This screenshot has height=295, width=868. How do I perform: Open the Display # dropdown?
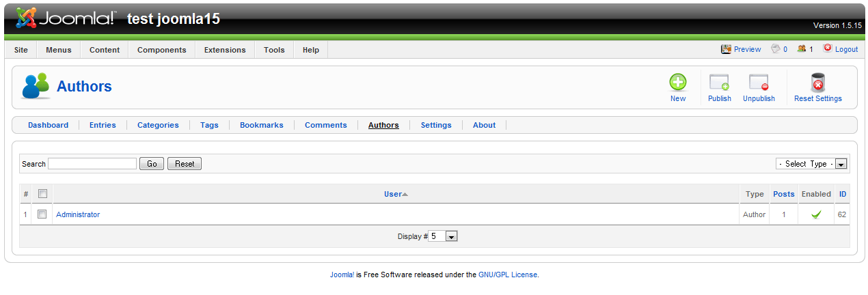click(x=443, y=236)
